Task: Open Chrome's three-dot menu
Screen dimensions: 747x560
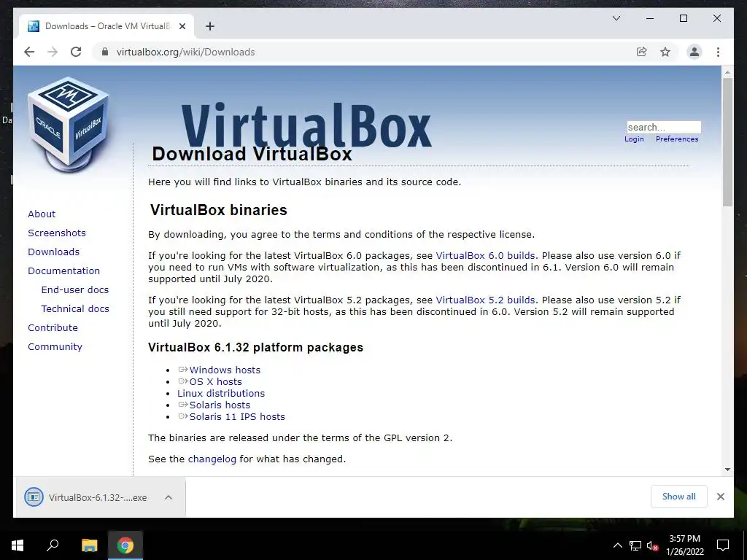Action: tap(718, 52)
